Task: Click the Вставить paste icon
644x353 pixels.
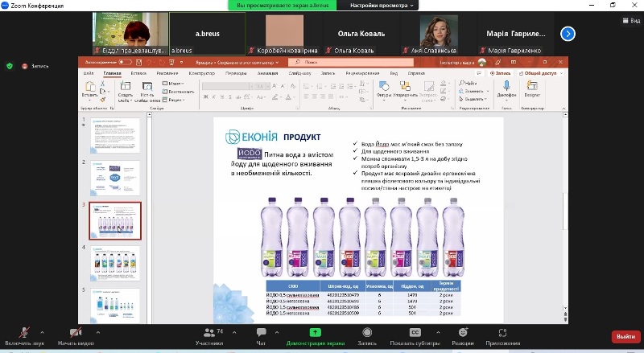Action: pos(90,87)
